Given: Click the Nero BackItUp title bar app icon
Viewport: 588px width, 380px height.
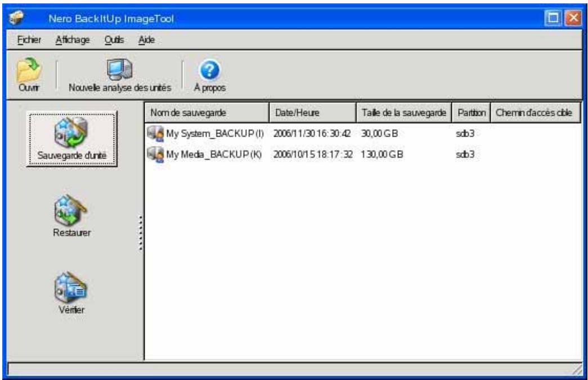Looking at the screenshot, I should (16, 17).
